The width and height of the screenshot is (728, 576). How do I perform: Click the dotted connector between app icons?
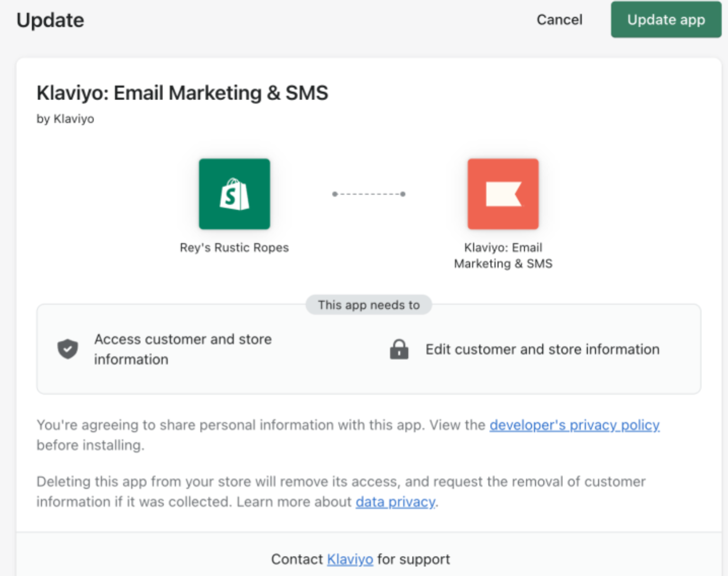(x=369, y=194)
